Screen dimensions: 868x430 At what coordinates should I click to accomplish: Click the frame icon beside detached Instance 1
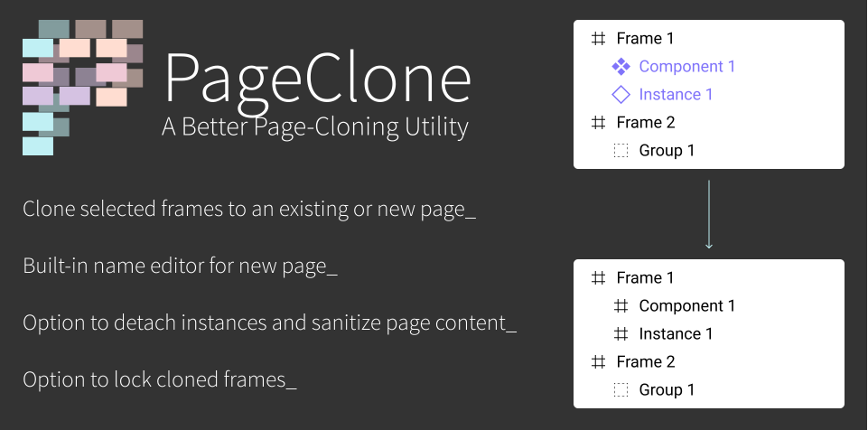click(621, 333)
